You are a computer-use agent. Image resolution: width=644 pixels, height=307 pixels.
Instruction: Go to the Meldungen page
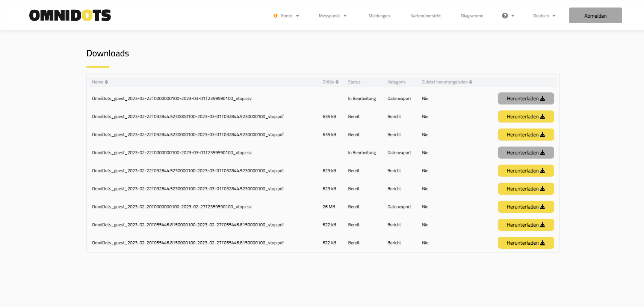point(379,16)
